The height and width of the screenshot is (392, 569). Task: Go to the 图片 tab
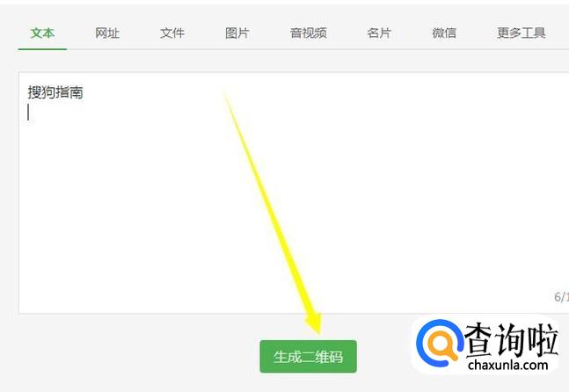pos(237,33)
